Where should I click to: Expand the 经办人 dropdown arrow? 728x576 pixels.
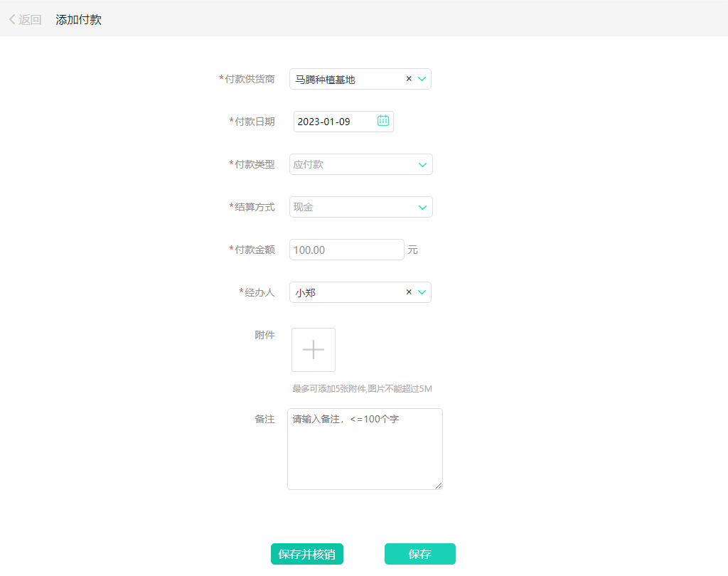click(422, 292)
